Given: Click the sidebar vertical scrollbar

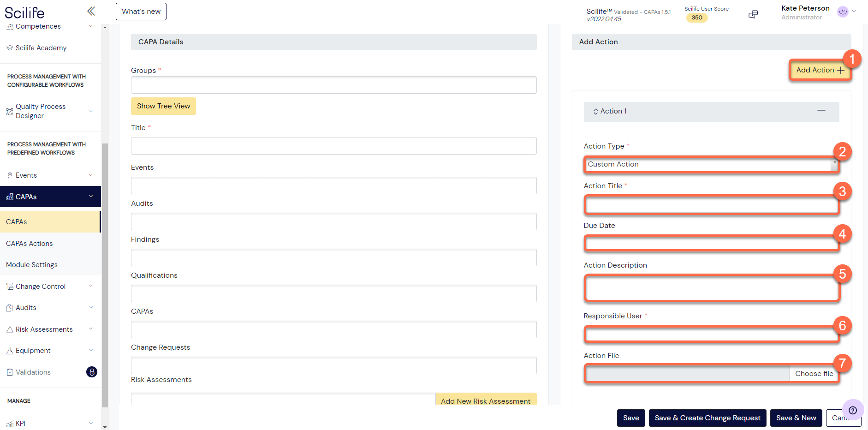Looking at the screenshot, I should point(105,275).
